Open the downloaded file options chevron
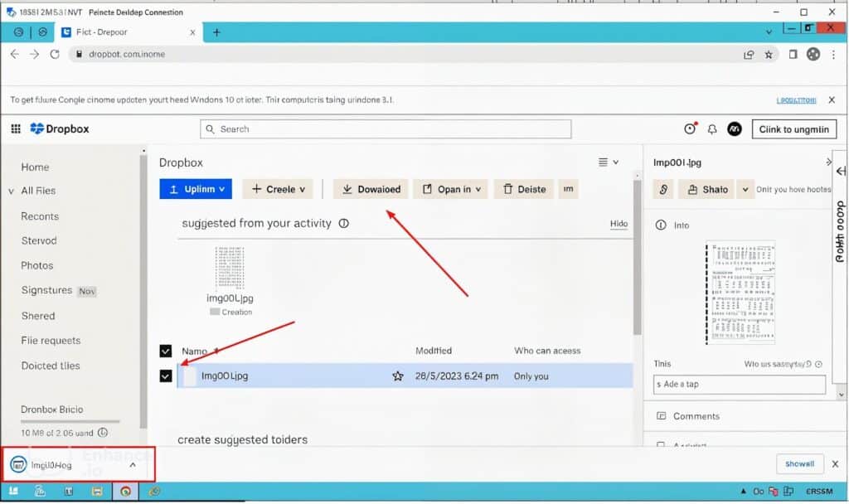 [x=133, y=465]
